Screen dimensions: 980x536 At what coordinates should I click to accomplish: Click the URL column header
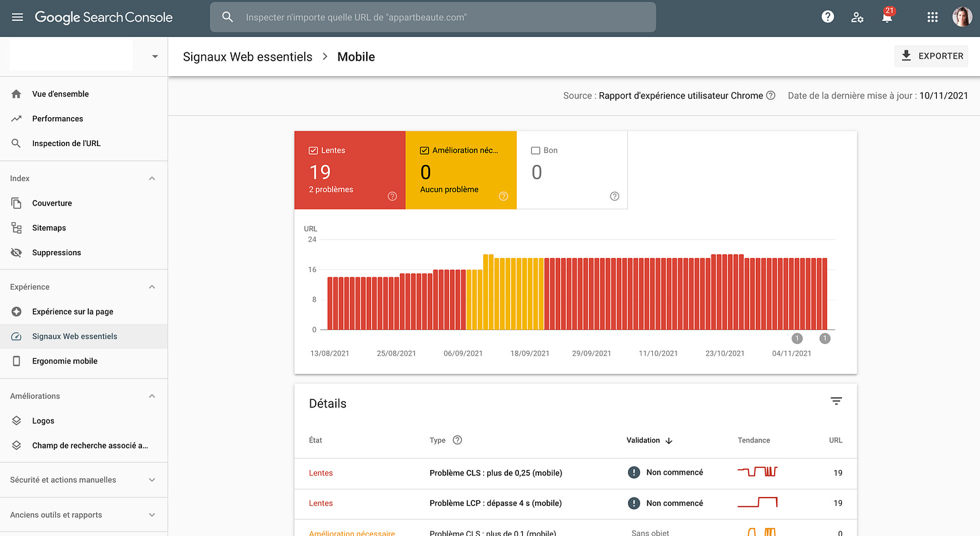(x=835, y=440)
